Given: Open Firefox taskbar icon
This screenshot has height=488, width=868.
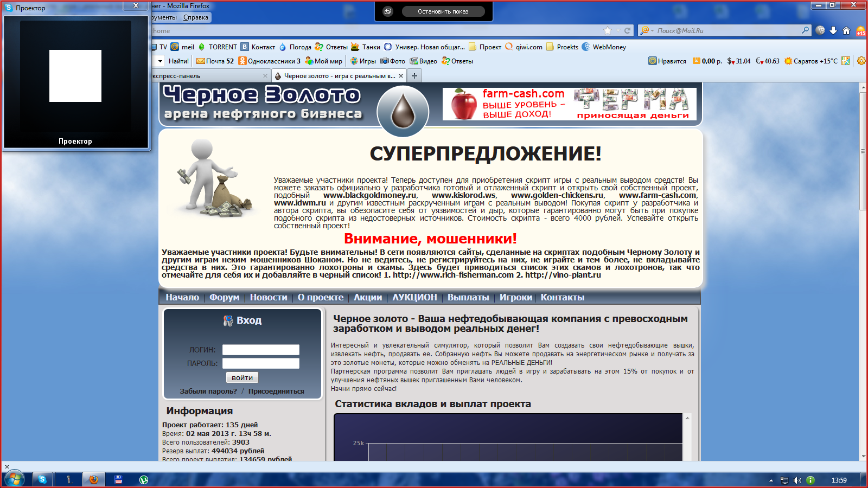Looking at the screenshot, I should (x=93, y=479).
